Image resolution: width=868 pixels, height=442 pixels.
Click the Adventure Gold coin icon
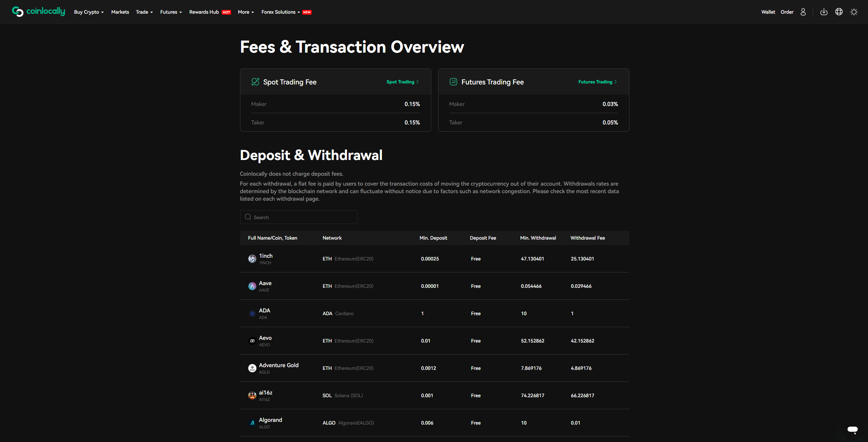(252, 368)
